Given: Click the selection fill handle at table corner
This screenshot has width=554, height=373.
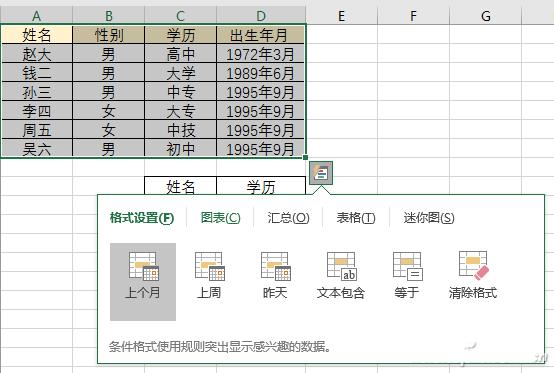Looking at the screenshot, I should [306, 158].
